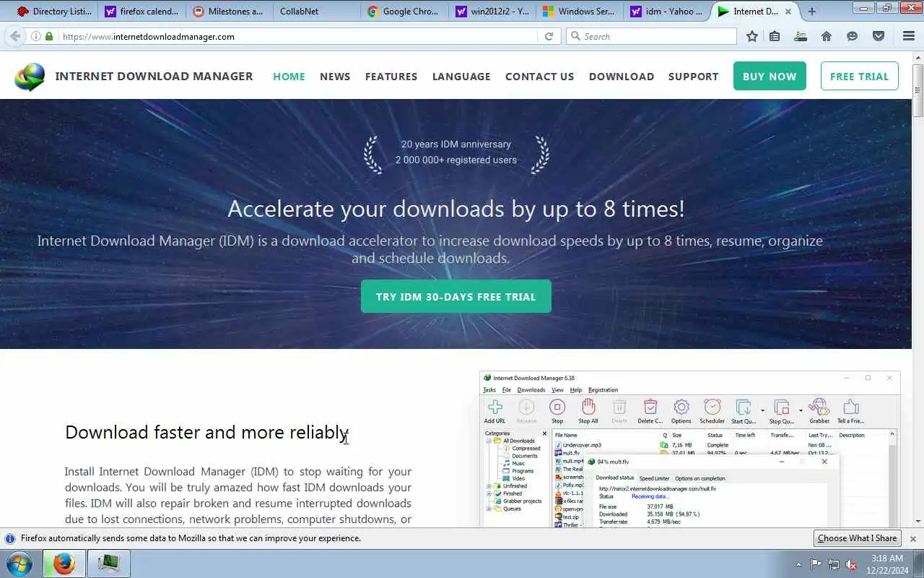Open a new tab with plus button
Screen dimensions: 924x578
[812, 12]
